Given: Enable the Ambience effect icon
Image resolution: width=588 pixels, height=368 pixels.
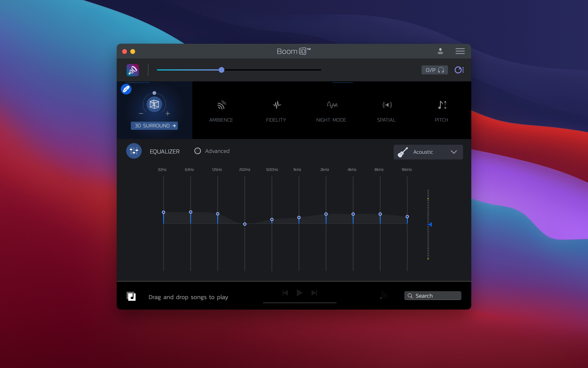Looking at the screenshot, I should 221,105.
